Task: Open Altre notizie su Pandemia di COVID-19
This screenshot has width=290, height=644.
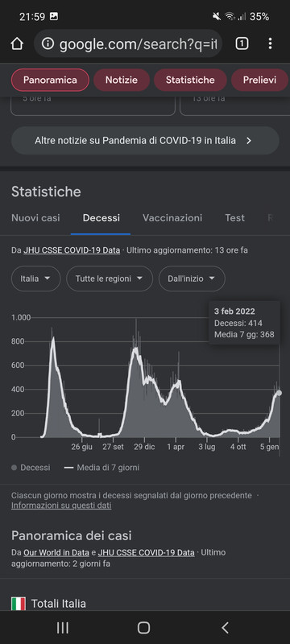Action: pyautogui.click(x=145, y=140)
